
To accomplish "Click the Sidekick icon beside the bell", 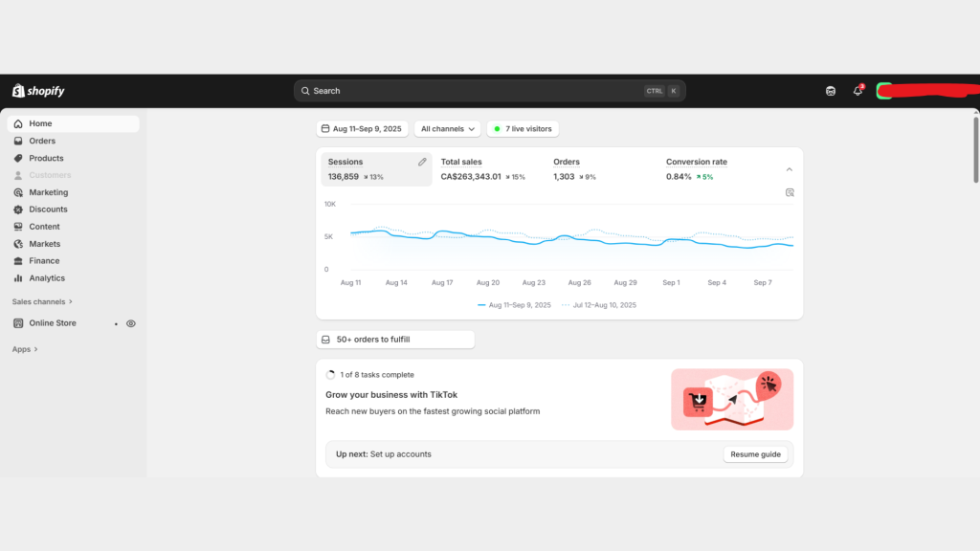I will (831, 91).
